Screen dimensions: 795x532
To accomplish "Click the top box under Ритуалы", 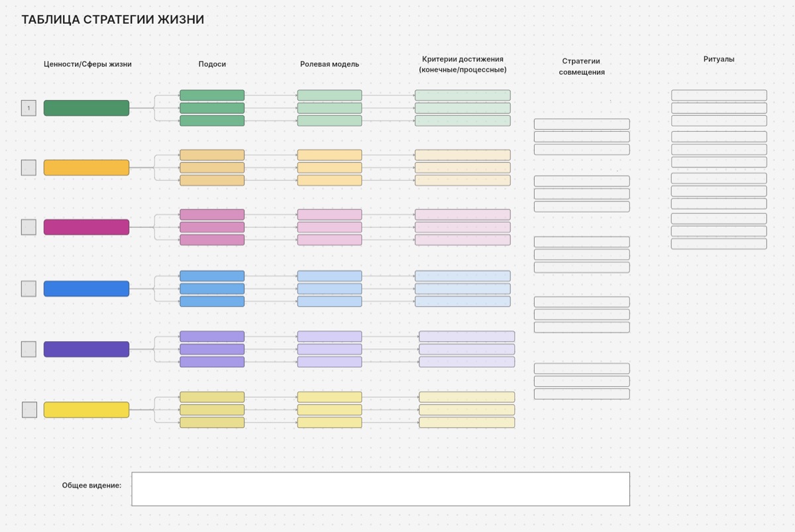I will pos(719,95).
